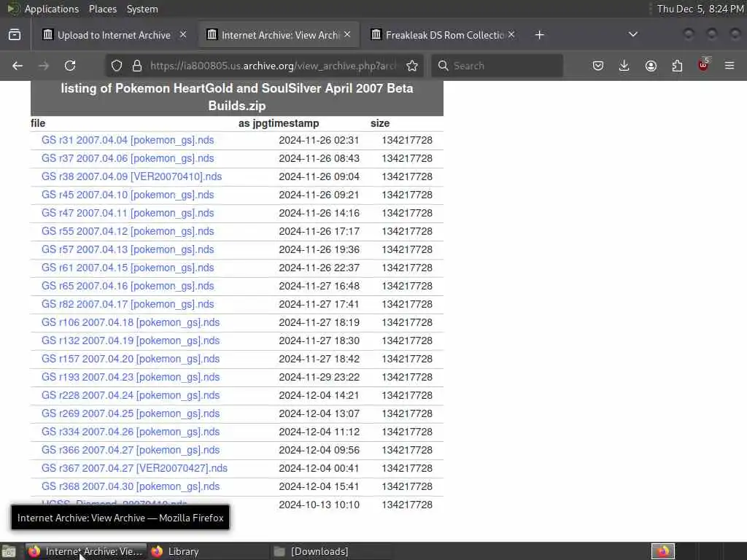Screen dimensions: 747x560
Task: Click the show desktop icon in taskbar
Action: pyautogui.click(x=9, y=551)
